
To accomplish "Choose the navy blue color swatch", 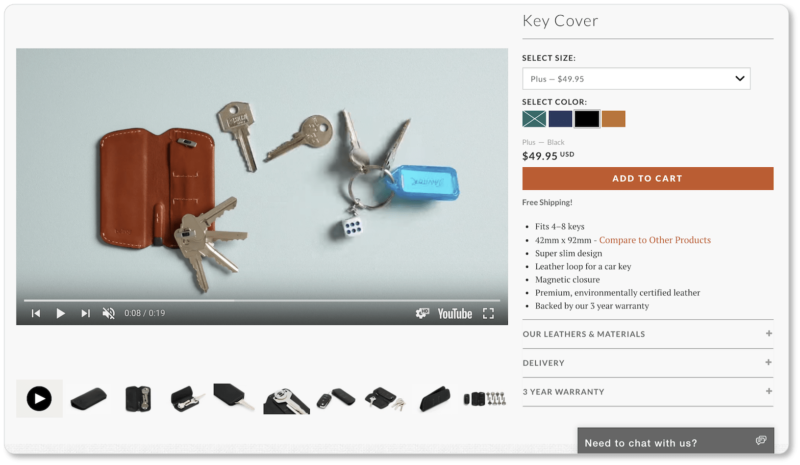I will (560, 119).
